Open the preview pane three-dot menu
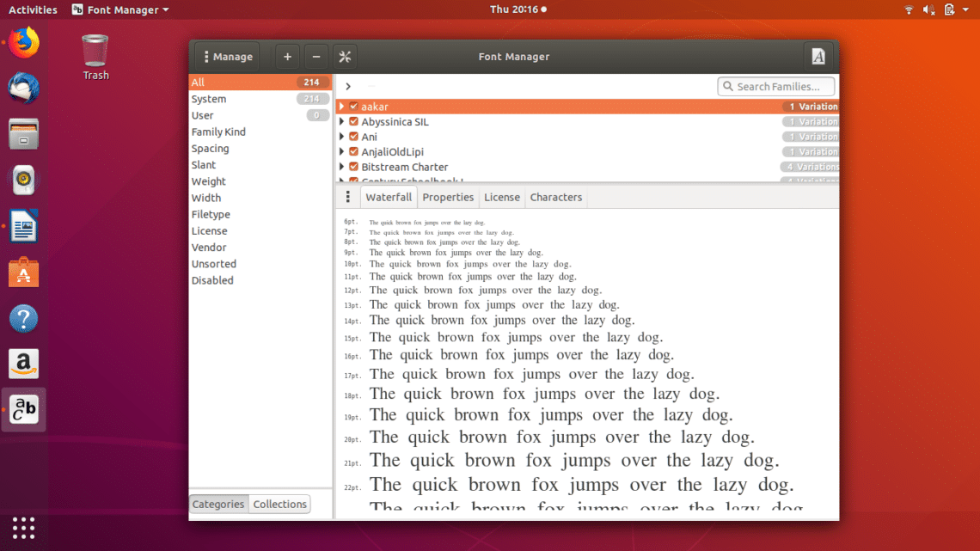The width and height of the screenshot is (980, 551). point(347,197)
